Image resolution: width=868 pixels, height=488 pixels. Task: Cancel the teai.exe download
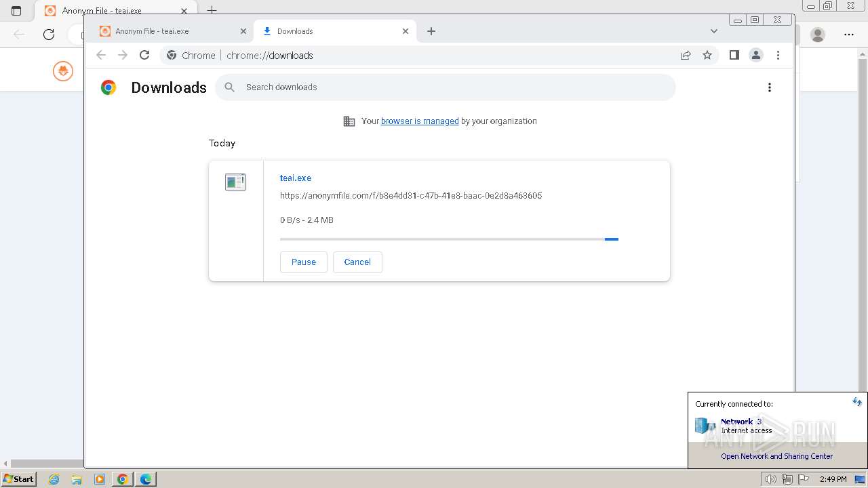(357, 262)
